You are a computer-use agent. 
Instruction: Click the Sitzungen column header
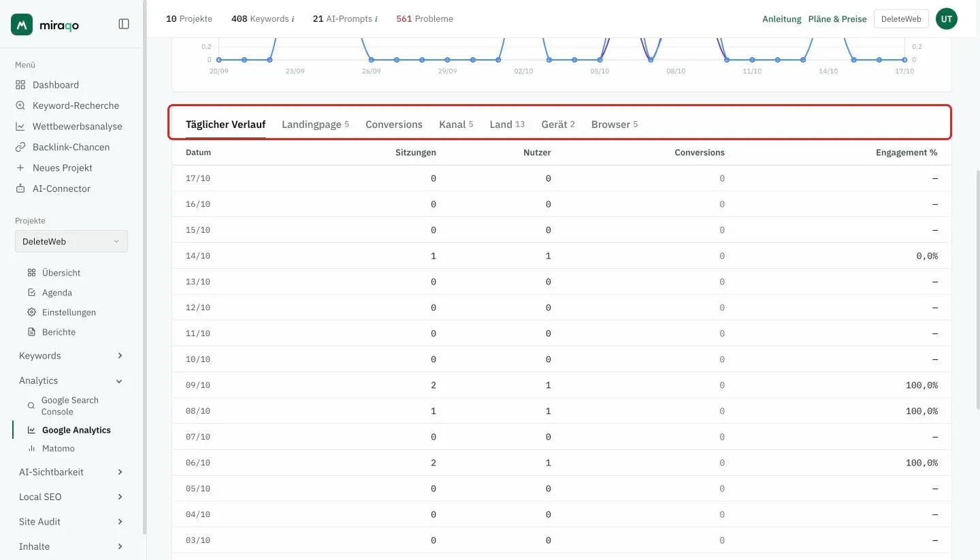click(x=416, y=152)
